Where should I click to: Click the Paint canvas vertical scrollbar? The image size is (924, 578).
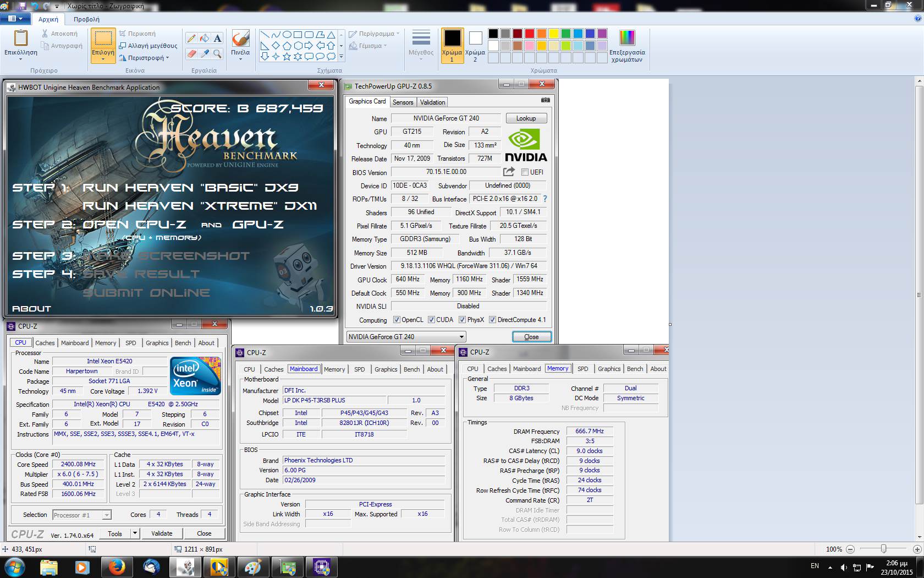click(919, 295)
